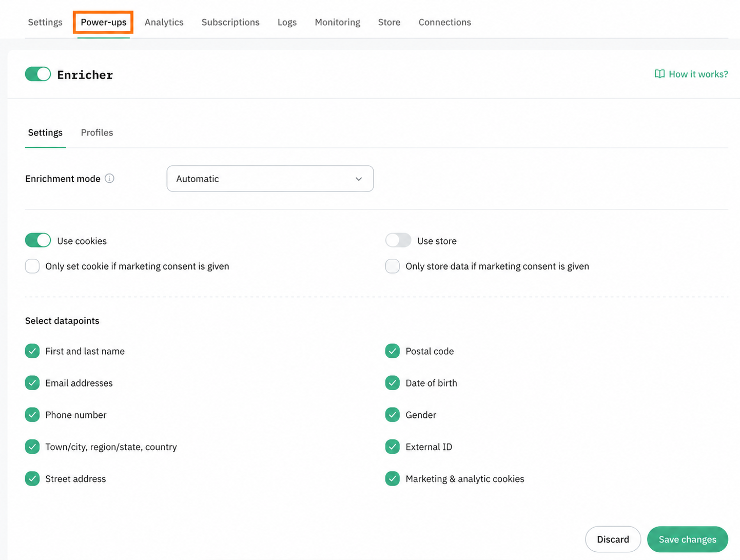Click the info icon beside Enrichment mode
This screenshot has height=560, width=740.
click(109, 179)
